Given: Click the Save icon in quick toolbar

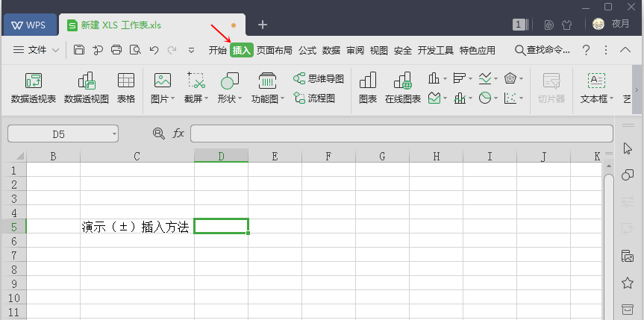Looking at the screenshot, I should pyautogui.click(x=79, y=50).
